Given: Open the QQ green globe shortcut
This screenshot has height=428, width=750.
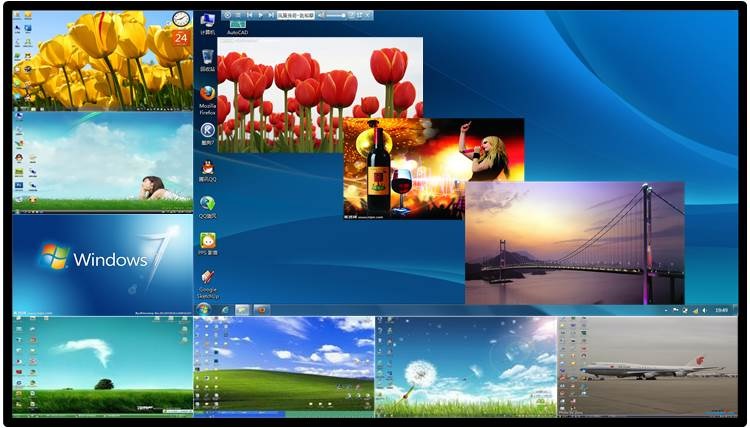Looking at the screenshot, I should (207, 204).
